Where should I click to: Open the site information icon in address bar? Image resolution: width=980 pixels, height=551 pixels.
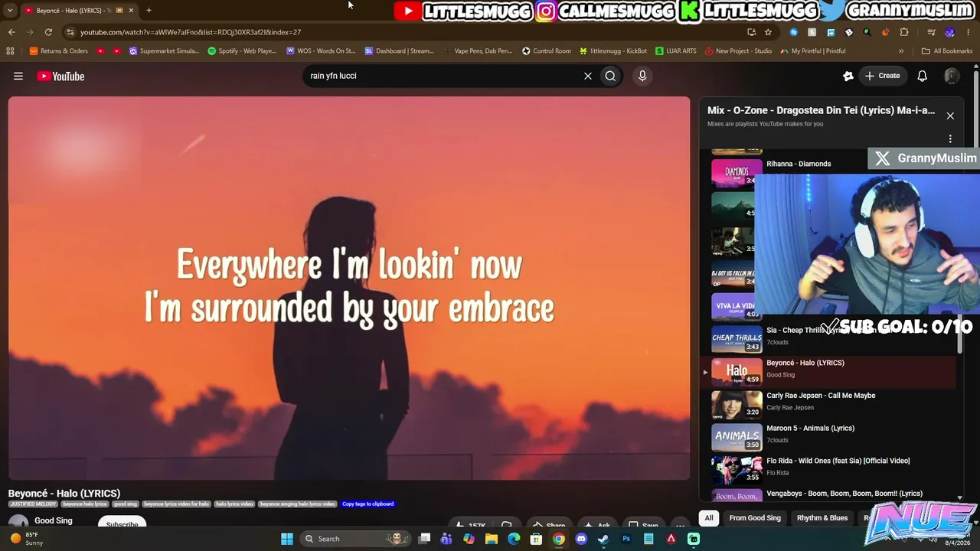70,32
